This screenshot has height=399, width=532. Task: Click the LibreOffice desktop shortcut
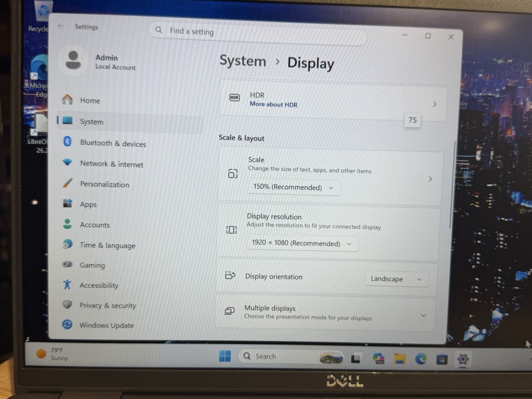point(39,133)
